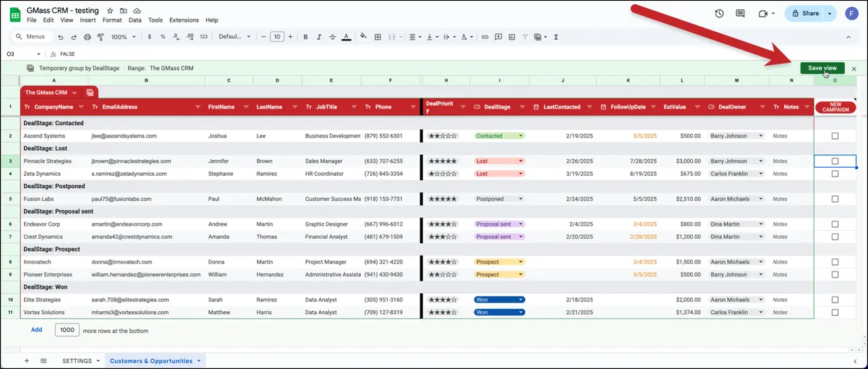Open the fill color bucket
Screen dimensions: 868x369
[363, 37]
